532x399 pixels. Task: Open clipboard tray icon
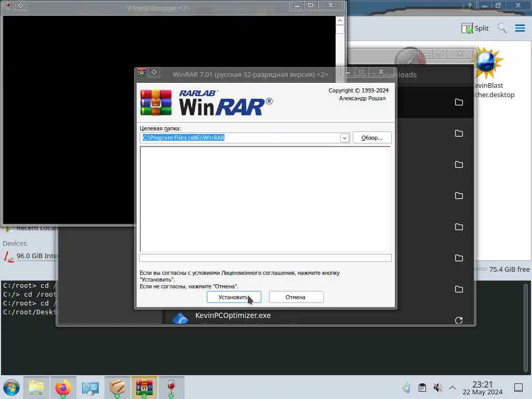(x=422, y=388)
